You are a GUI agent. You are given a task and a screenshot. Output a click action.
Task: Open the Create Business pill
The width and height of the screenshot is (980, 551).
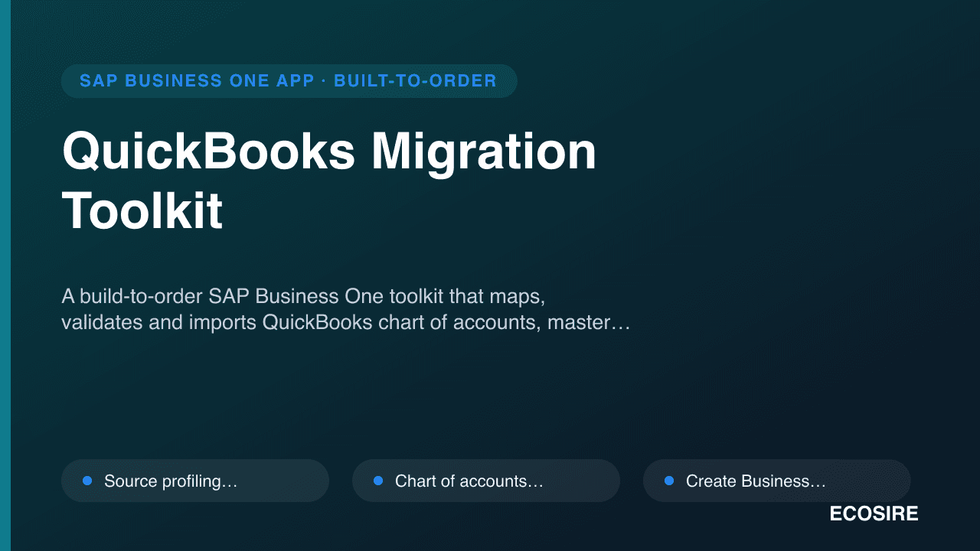777,481
